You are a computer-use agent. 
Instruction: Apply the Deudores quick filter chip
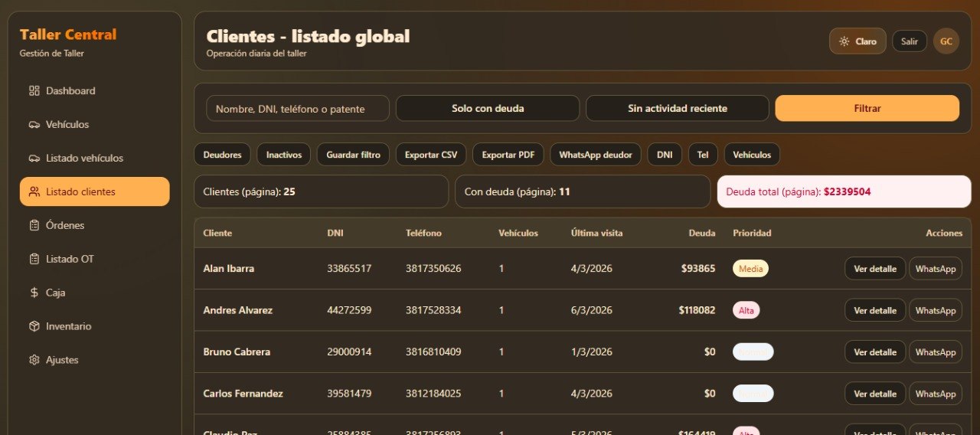point(222,155)
